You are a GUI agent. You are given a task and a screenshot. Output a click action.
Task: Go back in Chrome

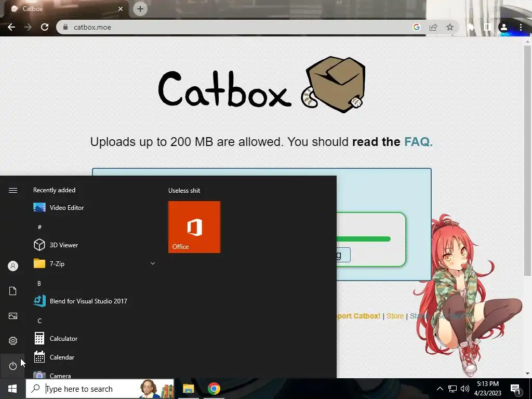(11, 27)
